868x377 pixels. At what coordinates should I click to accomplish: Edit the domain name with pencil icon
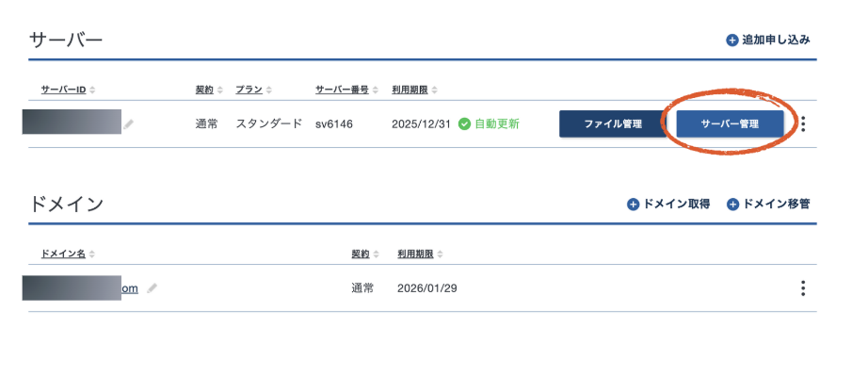coord(152,288)
